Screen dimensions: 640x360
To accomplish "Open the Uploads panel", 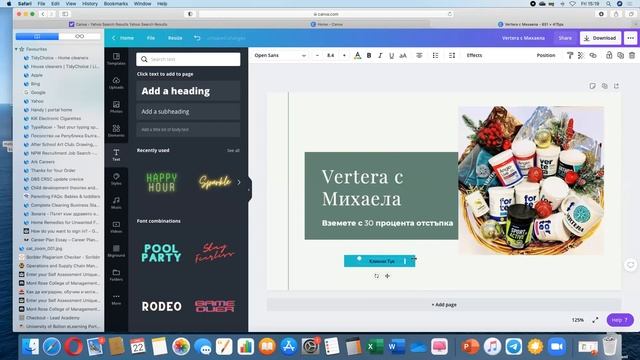I will 116,83.
